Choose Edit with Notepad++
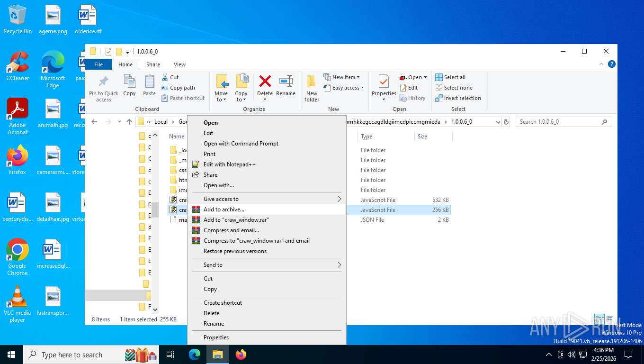Viewport: 644px width, 364px height. (267, 164)
